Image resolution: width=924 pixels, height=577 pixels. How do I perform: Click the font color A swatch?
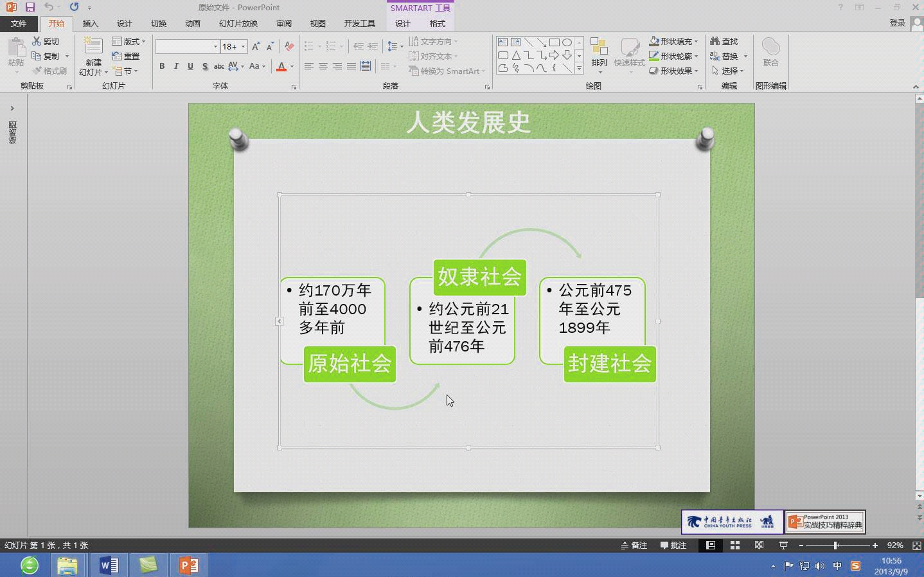tap(281, 66)
